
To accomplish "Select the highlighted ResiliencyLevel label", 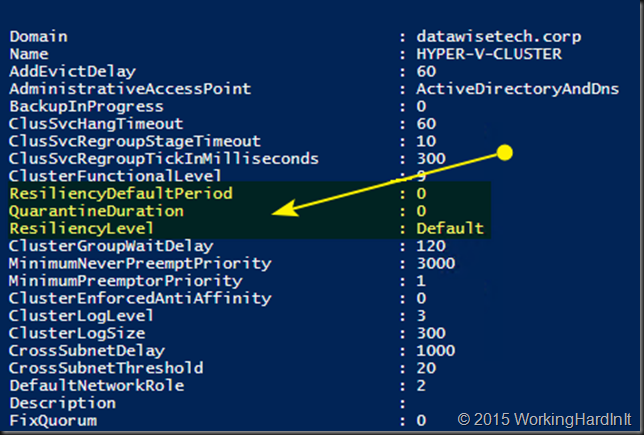I will pyautogui.click(x=81, y=228).
